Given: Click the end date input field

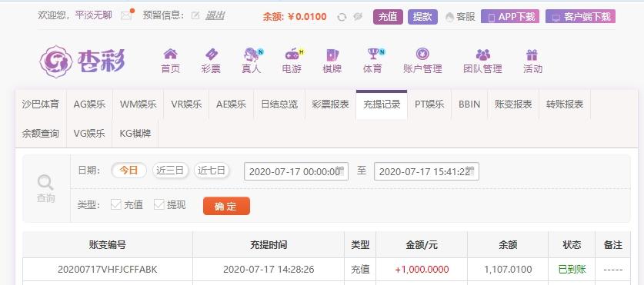Looking at the screenshot, I should tap(426, 171).
